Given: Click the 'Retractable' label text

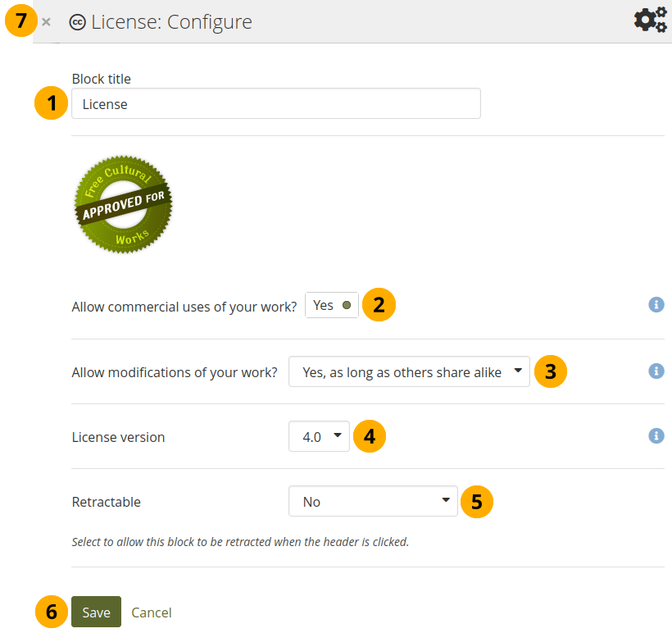Looking at the screenshot, I should pos(107,502).
